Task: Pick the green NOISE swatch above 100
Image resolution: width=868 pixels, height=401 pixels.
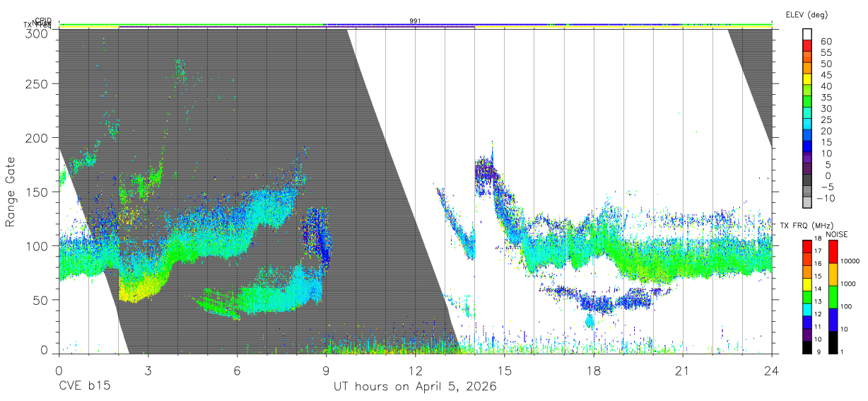Action: click(x=832, y=297)
